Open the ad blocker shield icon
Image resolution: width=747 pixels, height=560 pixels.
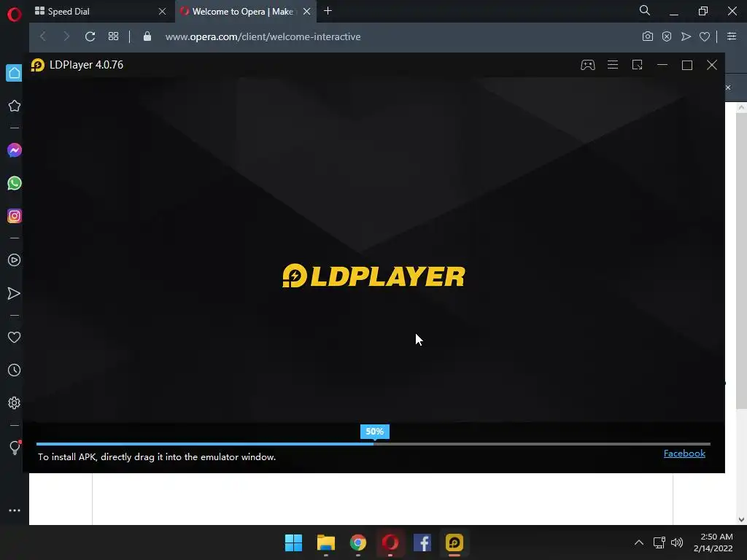pos(667,36)
